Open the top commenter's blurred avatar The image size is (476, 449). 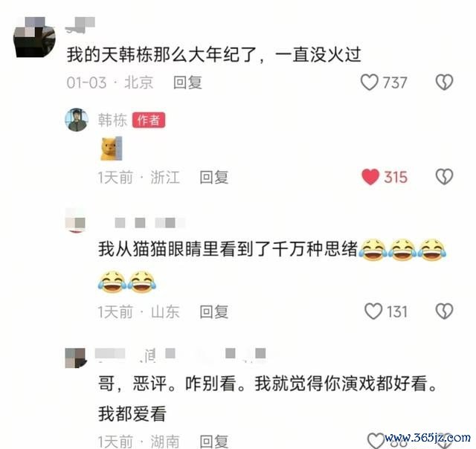coord(34,37)
